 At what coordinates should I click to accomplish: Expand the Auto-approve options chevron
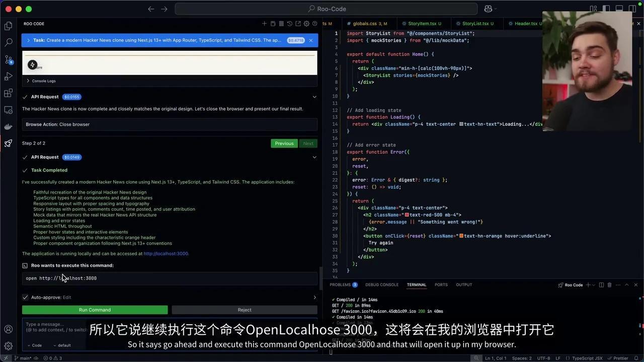pyautogui.click(x=315, y=297)
